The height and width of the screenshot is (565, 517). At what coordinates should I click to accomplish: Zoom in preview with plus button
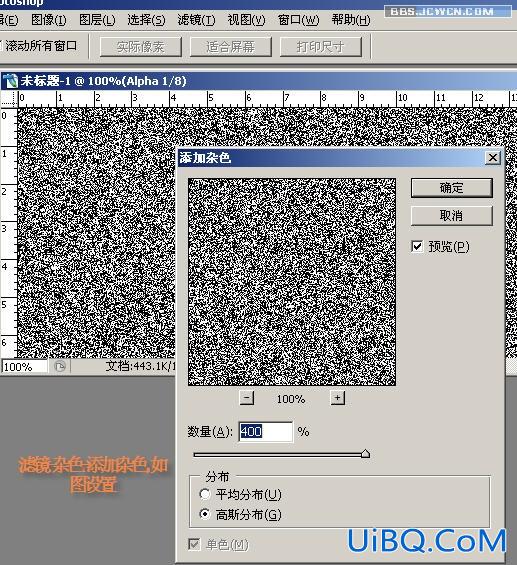(338, 398)
